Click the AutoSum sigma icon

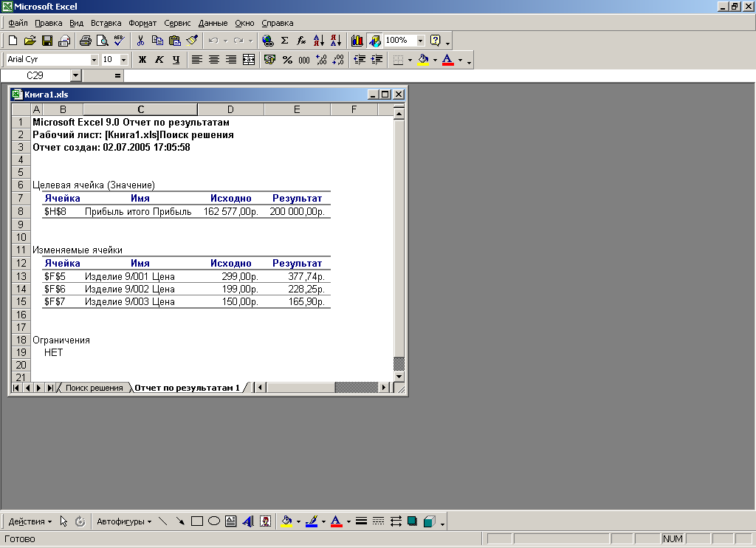click(x=284, y=41)
